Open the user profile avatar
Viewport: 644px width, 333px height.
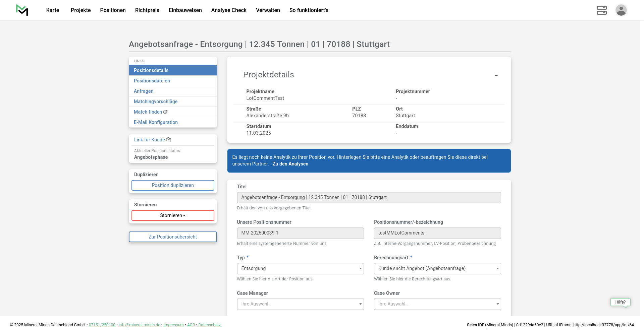tap(621, 10)
